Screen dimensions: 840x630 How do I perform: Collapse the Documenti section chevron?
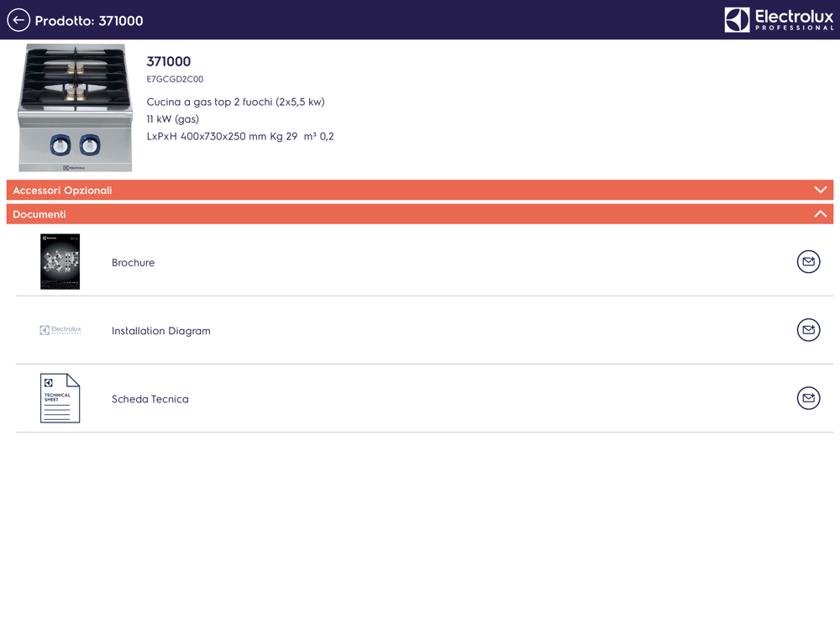coord(820,213)
